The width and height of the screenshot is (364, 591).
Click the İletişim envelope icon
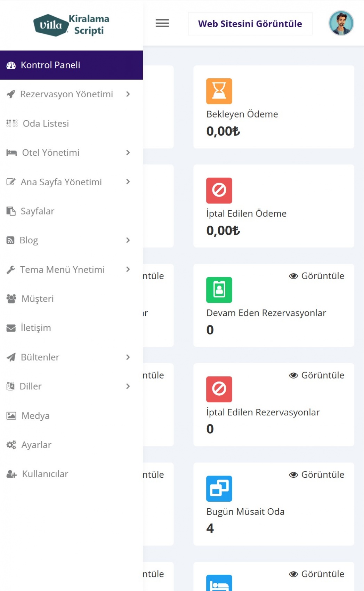point(11,328)
